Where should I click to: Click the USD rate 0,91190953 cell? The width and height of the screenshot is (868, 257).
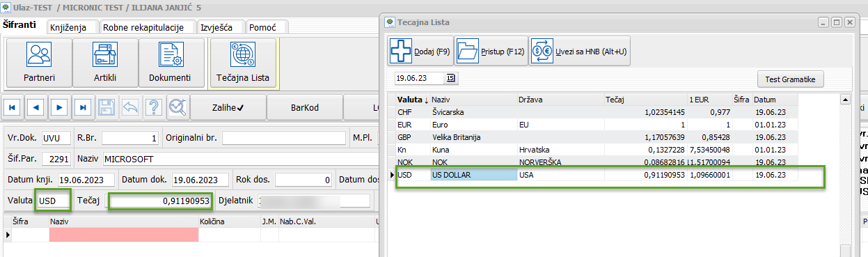click(x=646, y=175)
